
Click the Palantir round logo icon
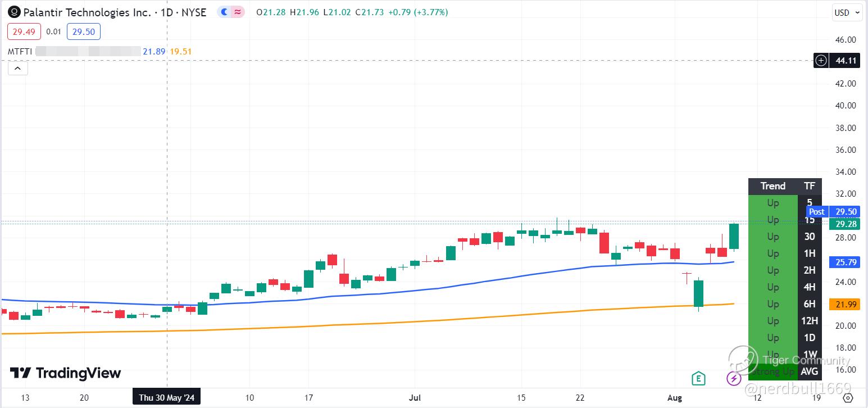[x=15, y=12]
